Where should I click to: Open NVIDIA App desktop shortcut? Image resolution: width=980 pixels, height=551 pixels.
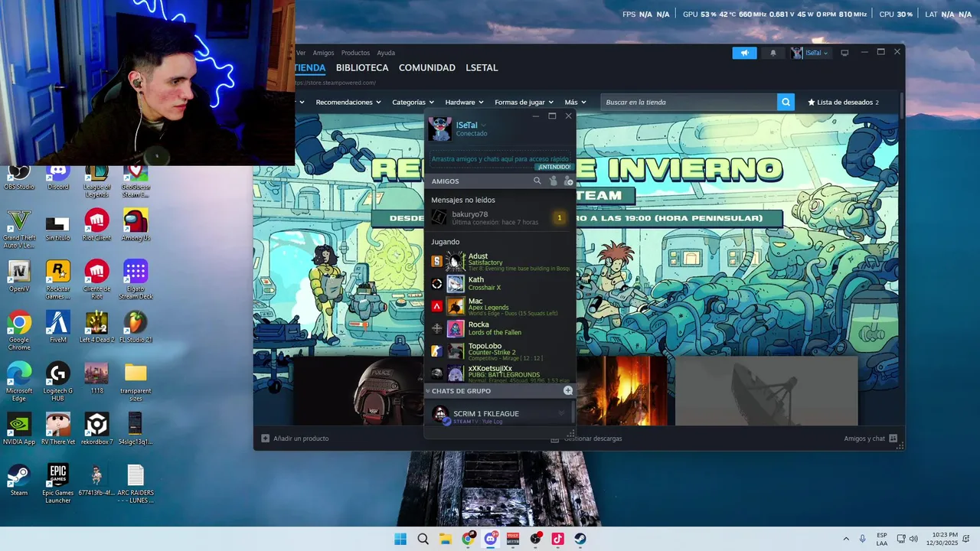tap(19, 429)
